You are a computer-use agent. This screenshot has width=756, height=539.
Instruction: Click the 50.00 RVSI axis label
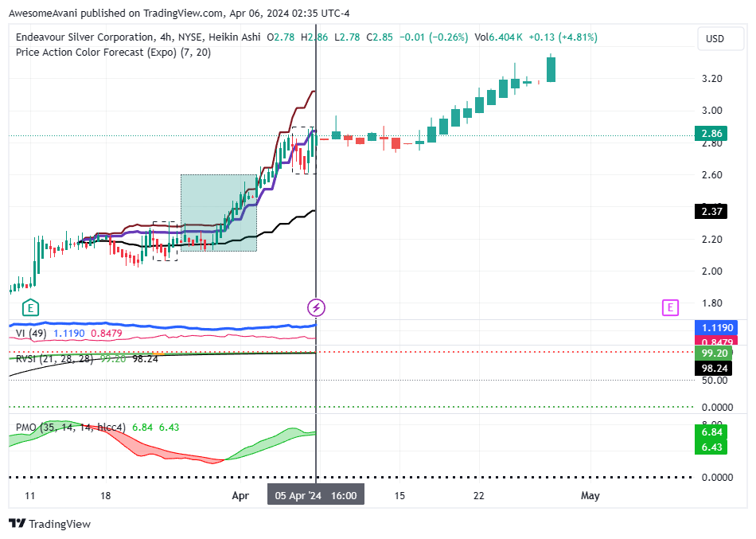pyautogui.click(x=715, y=381)
